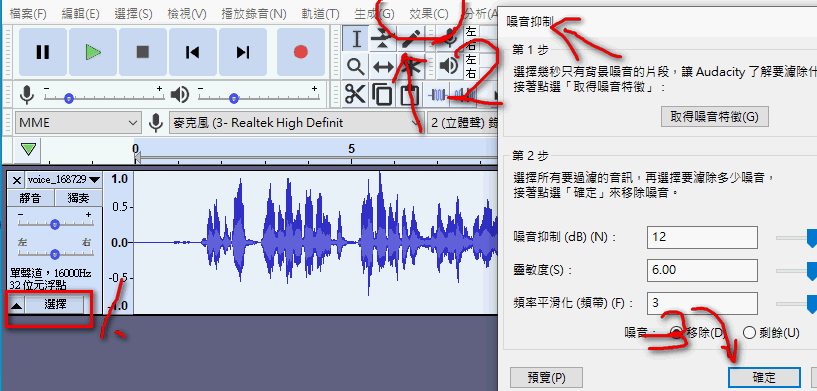Skip to the start of the track

[x=193, y=52]
